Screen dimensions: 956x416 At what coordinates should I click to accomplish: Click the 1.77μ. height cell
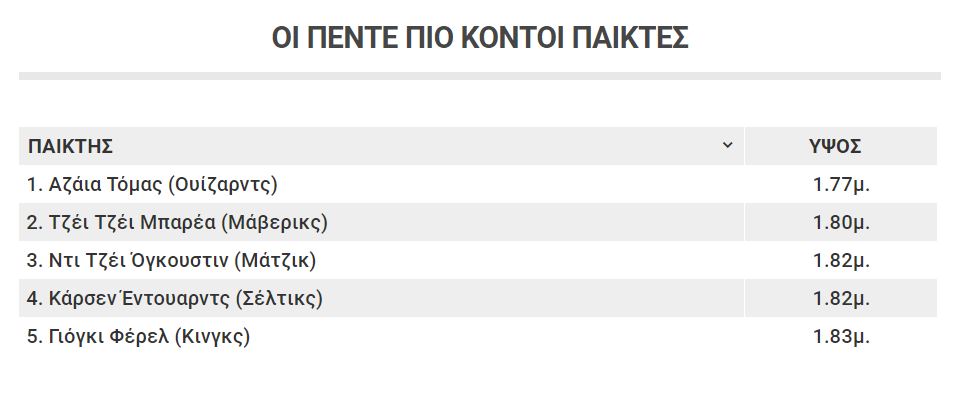(x=841, y=184)
